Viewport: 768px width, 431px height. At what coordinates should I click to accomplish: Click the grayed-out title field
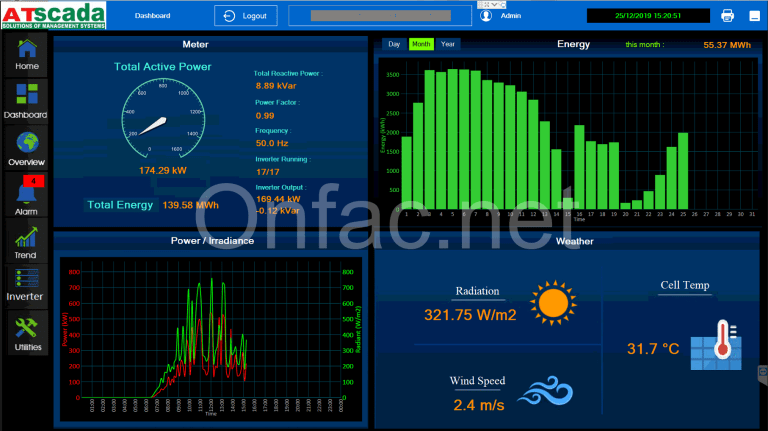379,16
